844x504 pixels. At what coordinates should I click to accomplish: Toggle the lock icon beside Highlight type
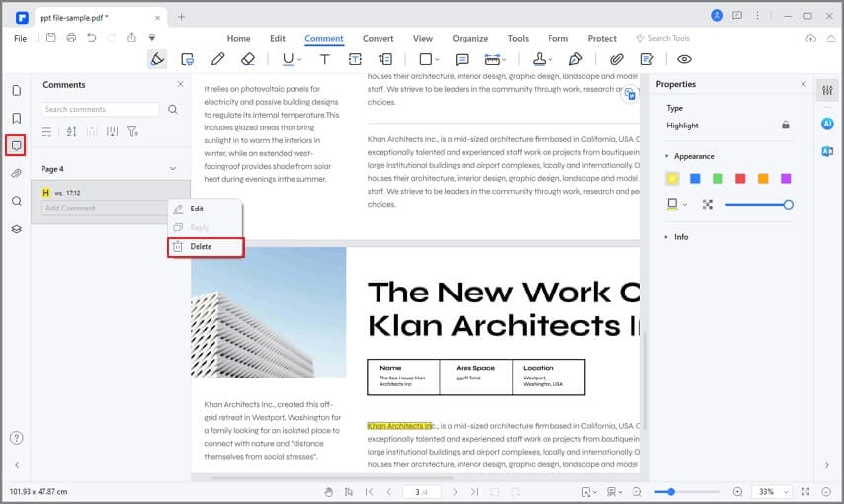[x=786, y=125]
